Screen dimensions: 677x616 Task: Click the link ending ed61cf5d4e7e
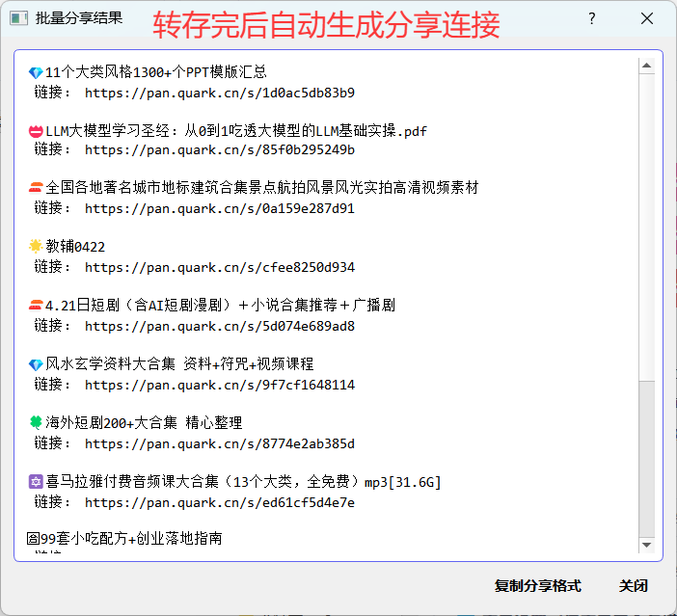[220, 502]
